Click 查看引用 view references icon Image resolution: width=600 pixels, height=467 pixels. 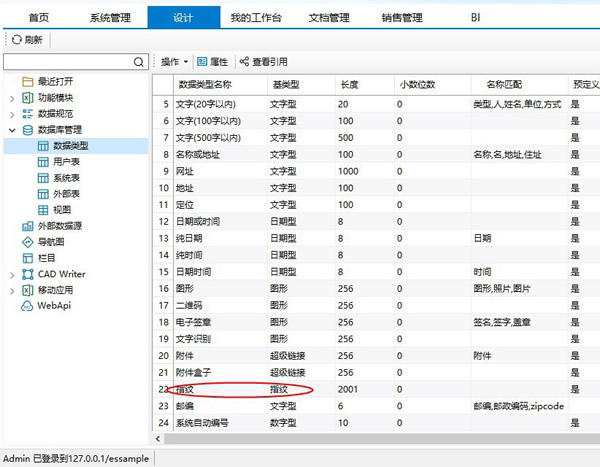tap(244, 61)
